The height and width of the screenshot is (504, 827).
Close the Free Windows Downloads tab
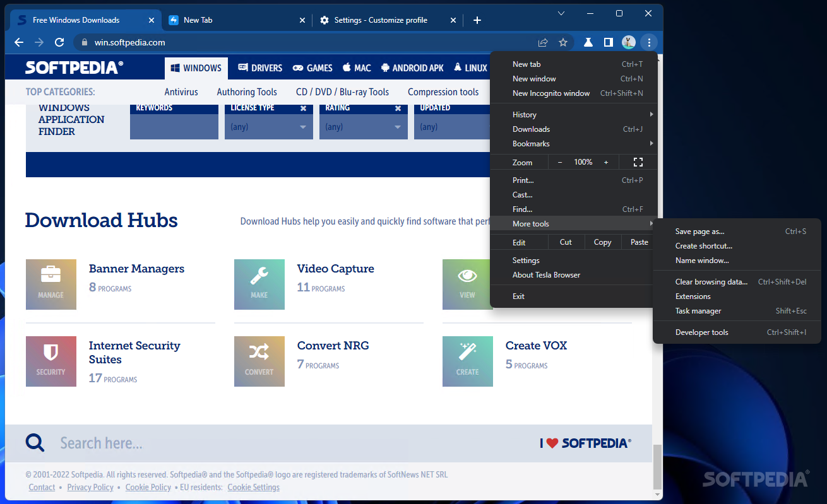point(152,20)
